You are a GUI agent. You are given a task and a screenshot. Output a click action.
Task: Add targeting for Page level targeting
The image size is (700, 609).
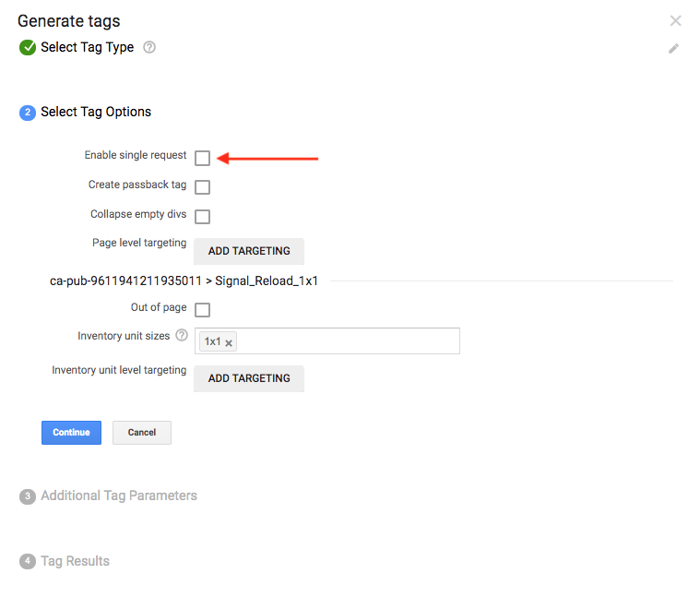[x=249, y=251]
